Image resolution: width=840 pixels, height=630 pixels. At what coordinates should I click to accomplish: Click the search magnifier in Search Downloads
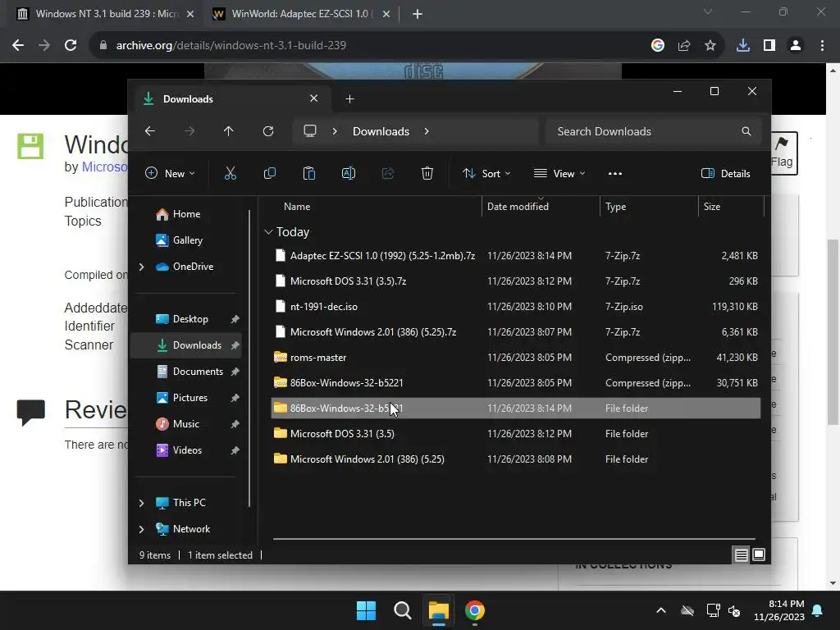click(x=746, y=131)
